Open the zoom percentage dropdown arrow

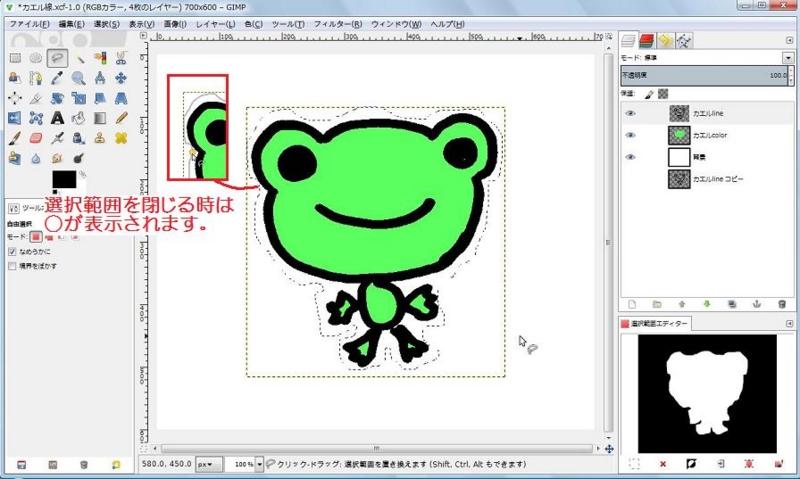click(x=259, y=464)
